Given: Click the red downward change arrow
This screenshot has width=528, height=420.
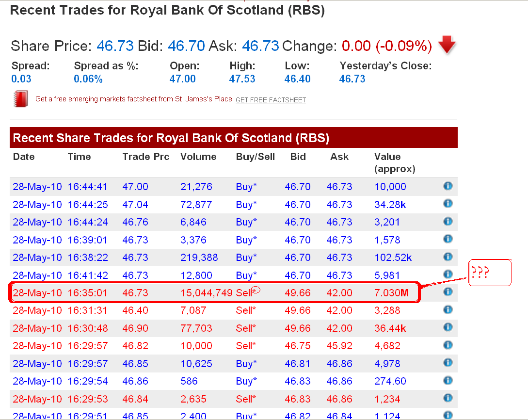Looking at the screenshot, I should [446, 46].
